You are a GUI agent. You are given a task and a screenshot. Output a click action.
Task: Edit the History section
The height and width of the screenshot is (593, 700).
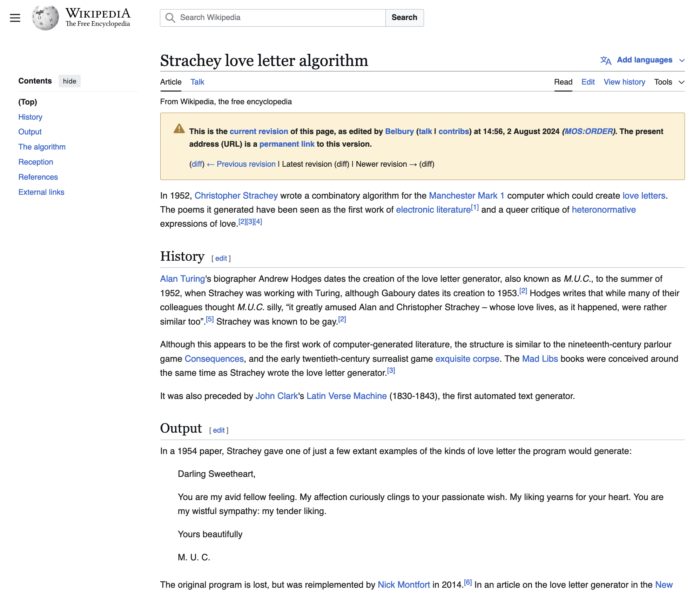(221, 259)
